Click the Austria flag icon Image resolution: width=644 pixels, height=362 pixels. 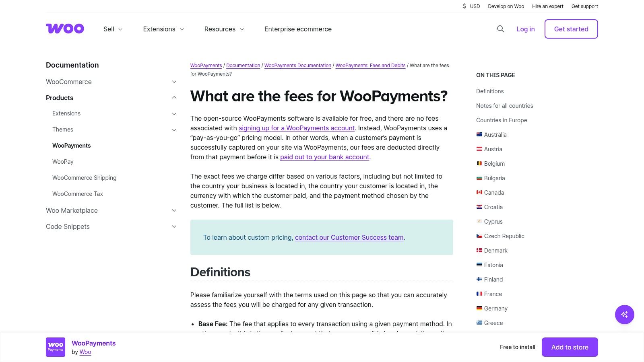pyautogui.click(x=479, y=149)
